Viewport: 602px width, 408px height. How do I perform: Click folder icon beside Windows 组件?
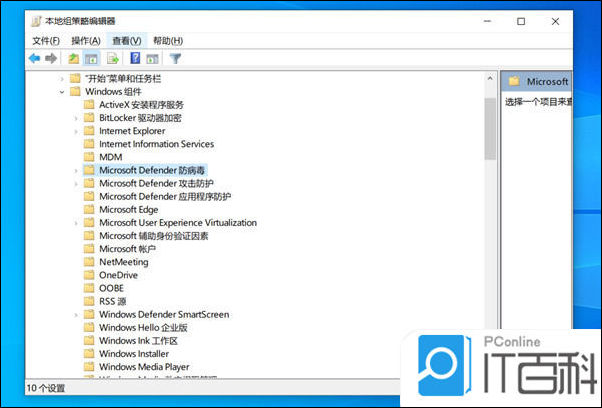point(75,91)
